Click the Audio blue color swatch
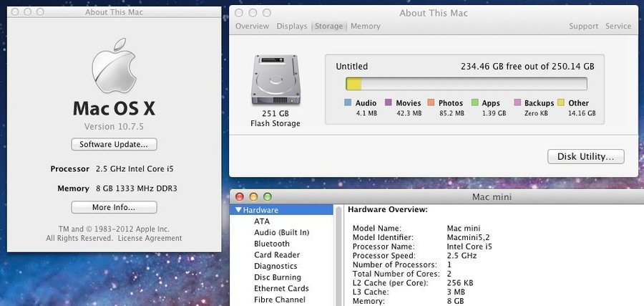 (348, 102)
